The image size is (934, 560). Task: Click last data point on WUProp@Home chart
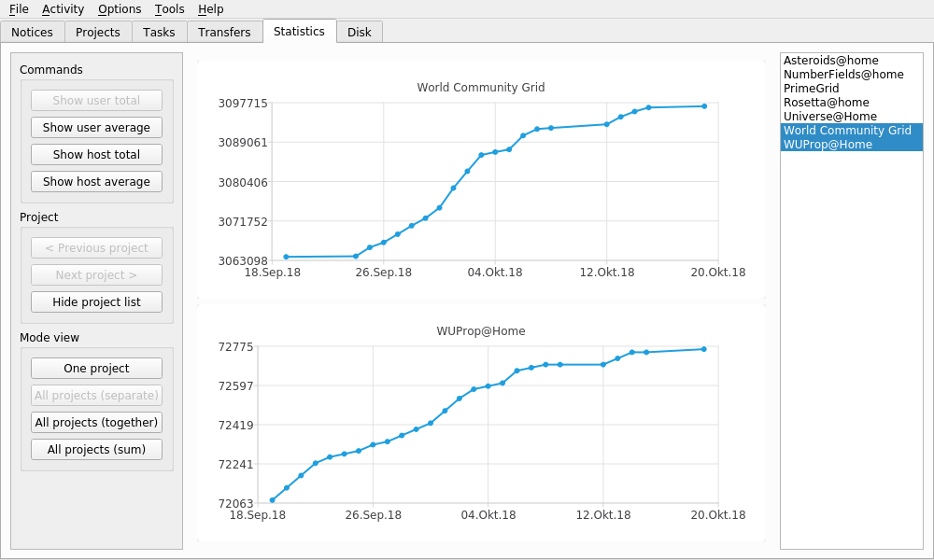pyautogui.click(x=703, y=349)
